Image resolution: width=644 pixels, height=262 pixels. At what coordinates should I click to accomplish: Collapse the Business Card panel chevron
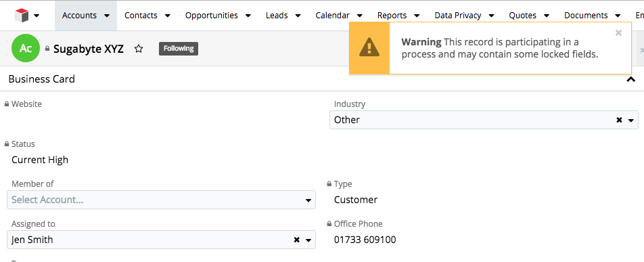(x=631, y=79)
